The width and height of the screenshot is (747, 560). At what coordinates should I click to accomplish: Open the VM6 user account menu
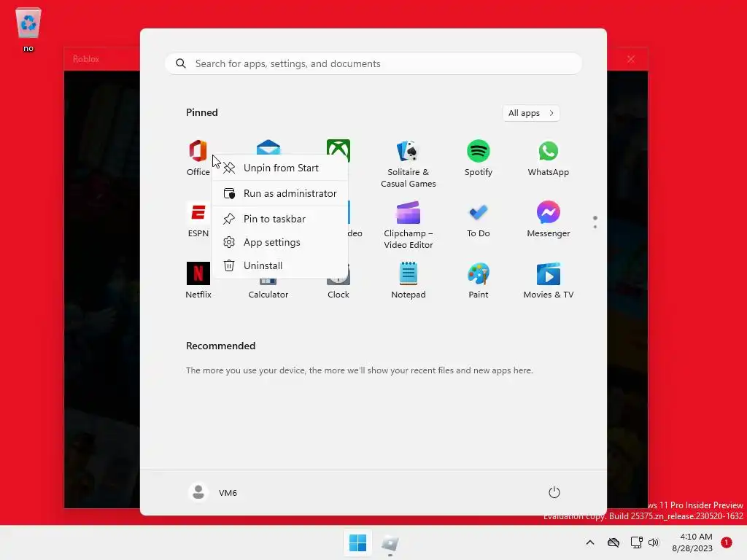tap(212, 492)
